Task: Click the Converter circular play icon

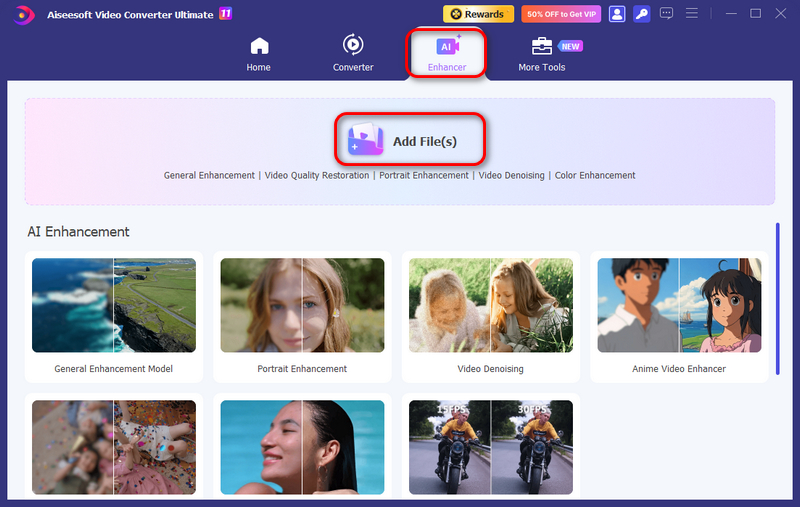Action: (x=353, y=45)
